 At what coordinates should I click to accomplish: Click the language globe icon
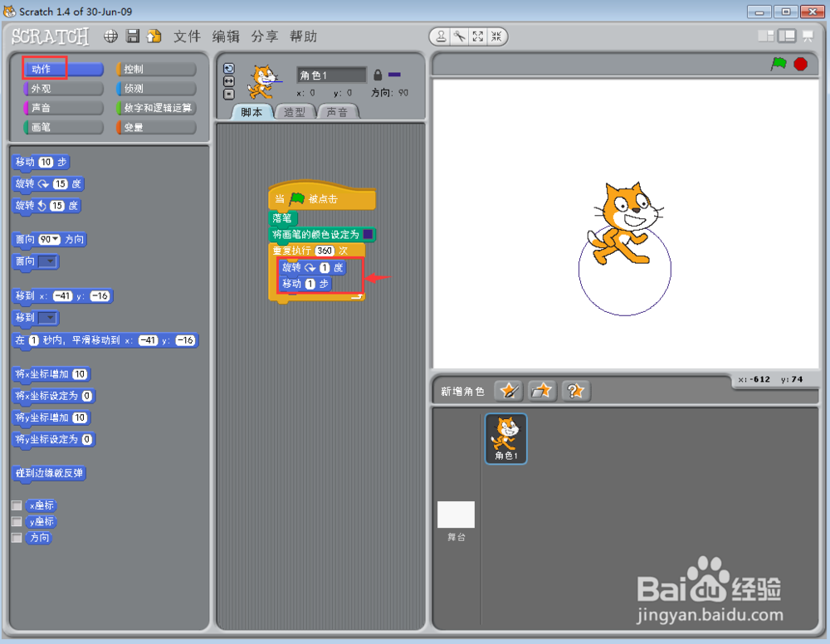pos(110,36)
